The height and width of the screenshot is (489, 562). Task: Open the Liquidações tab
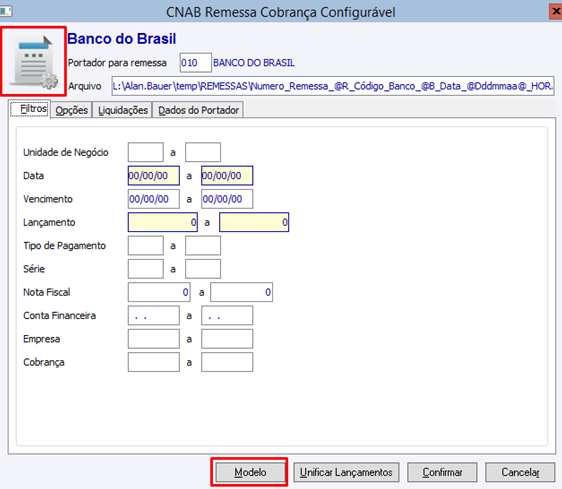coord(123,110)
